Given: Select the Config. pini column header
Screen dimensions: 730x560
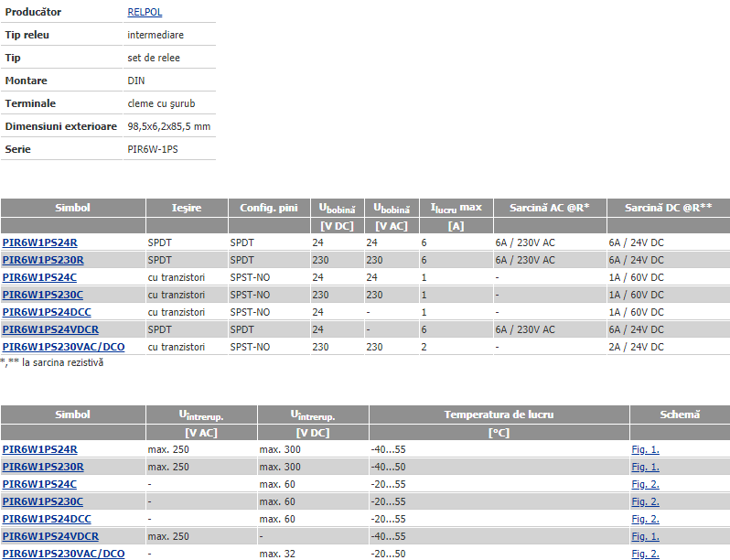Looking at the screenshot, I should point(269,208).
